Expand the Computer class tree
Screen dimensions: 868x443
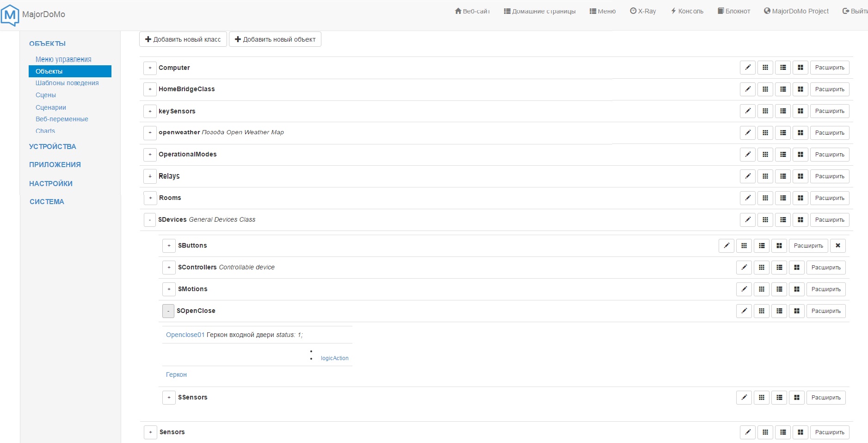(150, 68)
